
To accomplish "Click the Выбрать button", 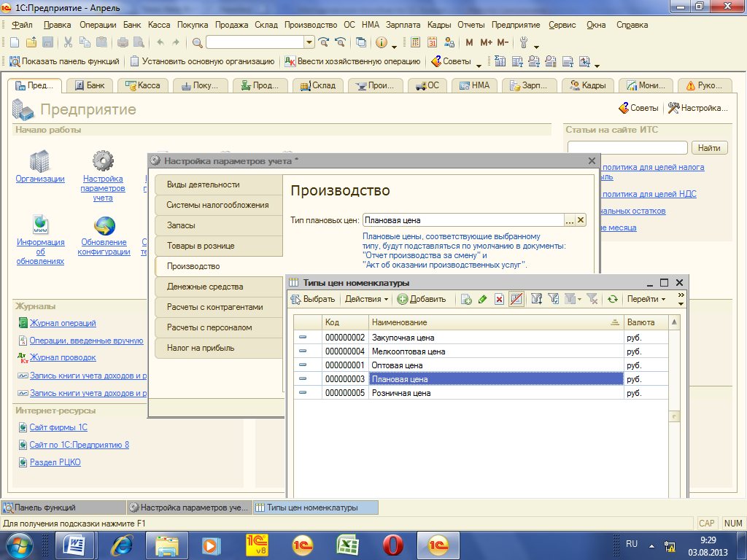I will click(313, 299).
